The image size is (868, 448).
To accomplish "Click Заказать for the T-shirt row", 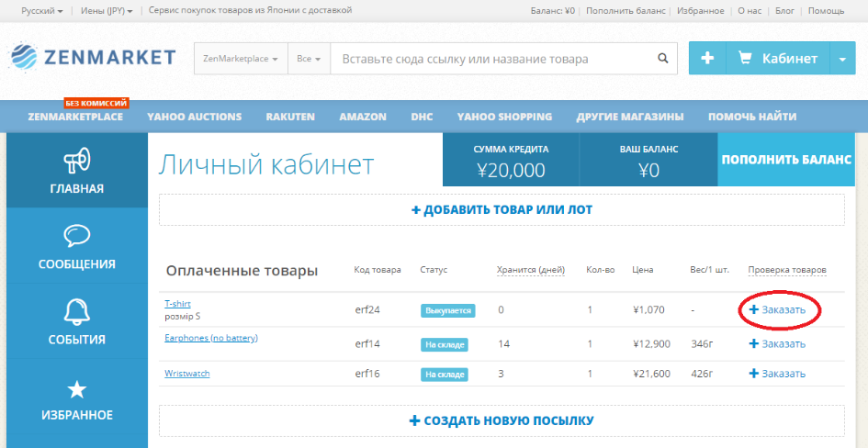I will point(777,309).
